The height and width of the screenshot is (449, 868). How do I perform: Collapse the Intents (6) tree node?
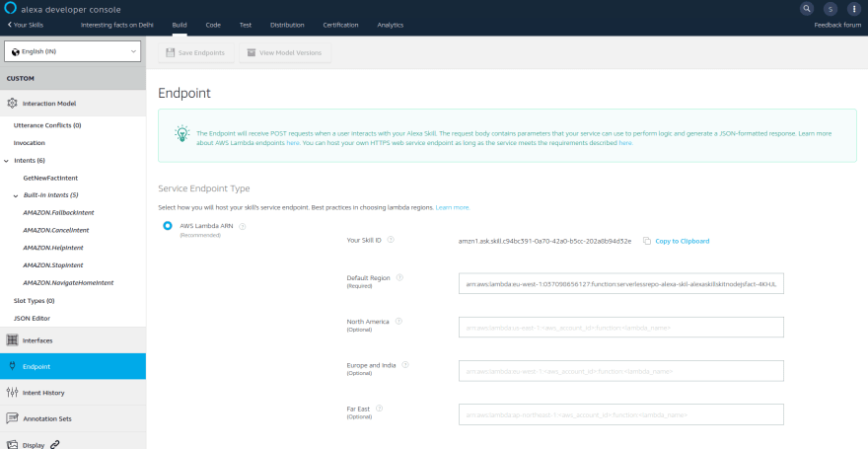(6, 161)
